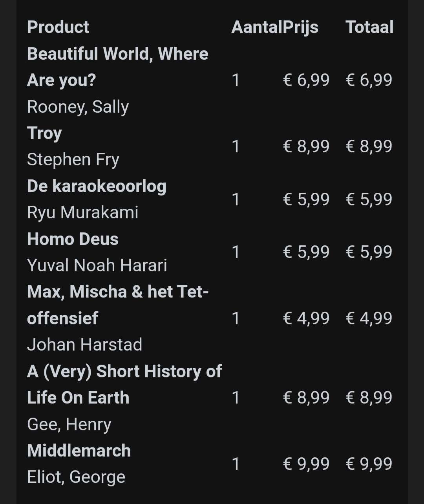Open the Troy book title
This screenshot has width=424, height=504.
click(44, 133)
